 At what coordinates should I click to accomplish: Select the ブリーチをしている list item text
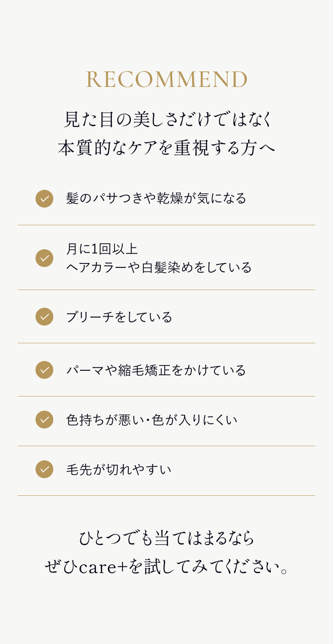(x=119, y=317)
